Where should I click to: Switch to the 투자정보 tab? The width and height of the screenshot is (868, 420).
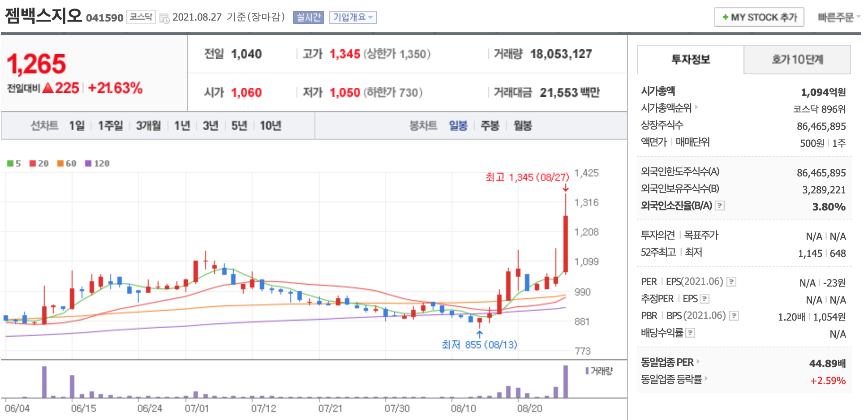point(690,60)
